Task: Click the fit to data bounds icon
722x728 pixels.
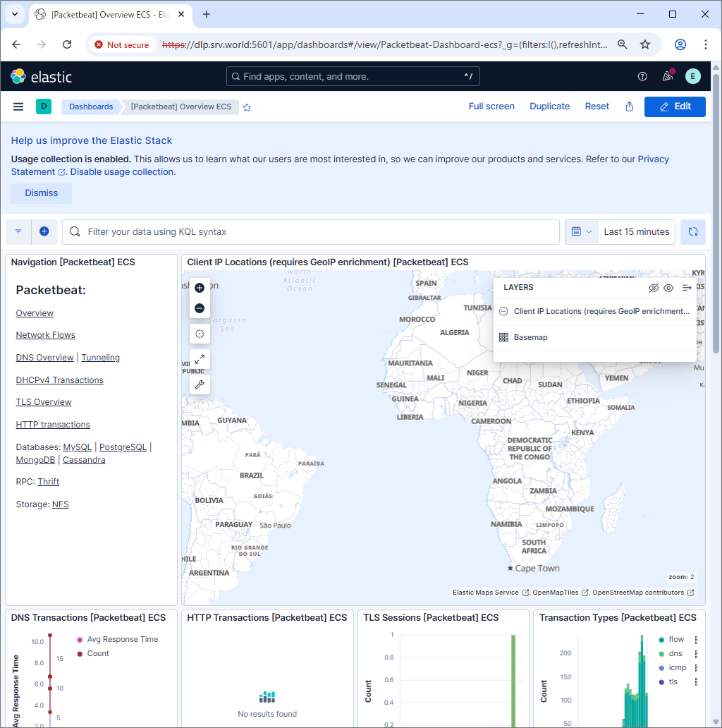Action: (200, 334)
